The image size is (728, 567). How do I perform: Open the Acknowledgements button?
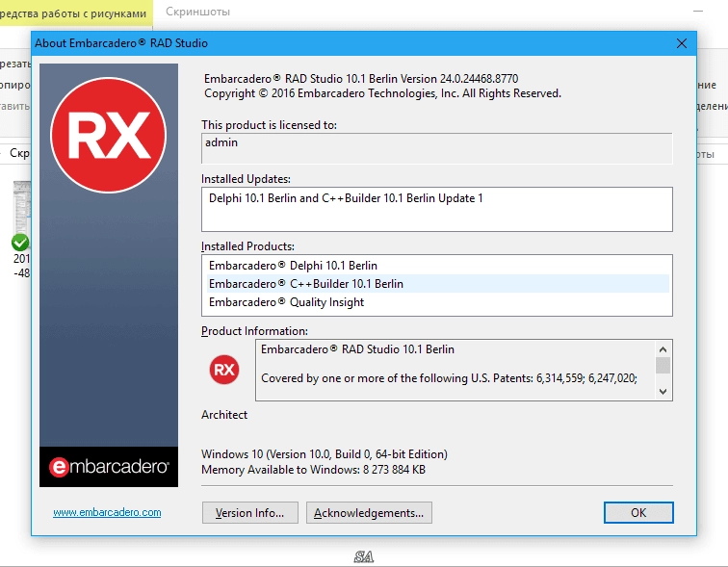point(369,513)
